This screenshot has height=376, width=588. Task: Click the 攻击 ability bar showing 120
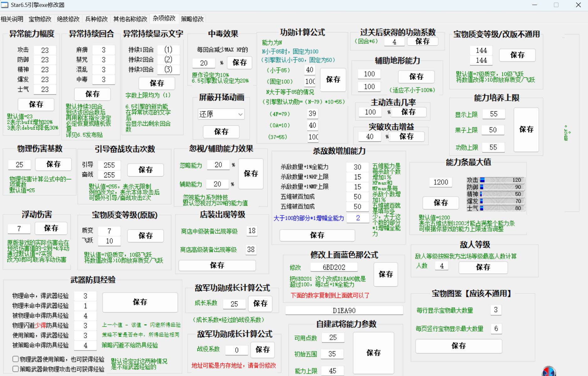[502, 180]
